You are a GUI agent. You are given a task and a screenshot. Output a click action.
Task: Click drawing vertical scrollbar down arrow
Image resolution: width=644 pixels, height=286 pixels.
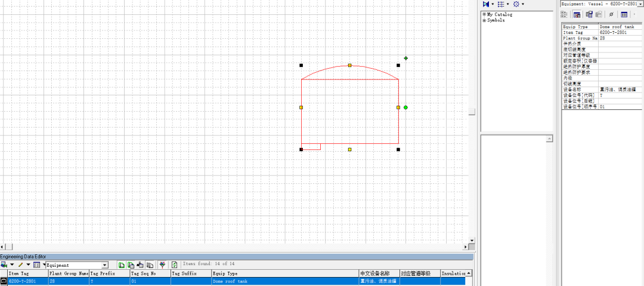pos(472,240)
